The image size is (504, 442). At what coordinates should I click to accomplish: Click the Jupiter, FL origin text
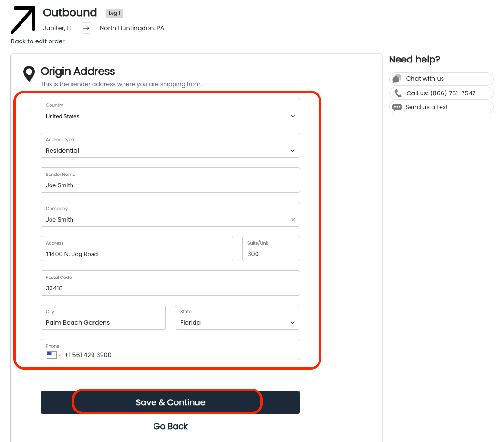coord(58,28)
